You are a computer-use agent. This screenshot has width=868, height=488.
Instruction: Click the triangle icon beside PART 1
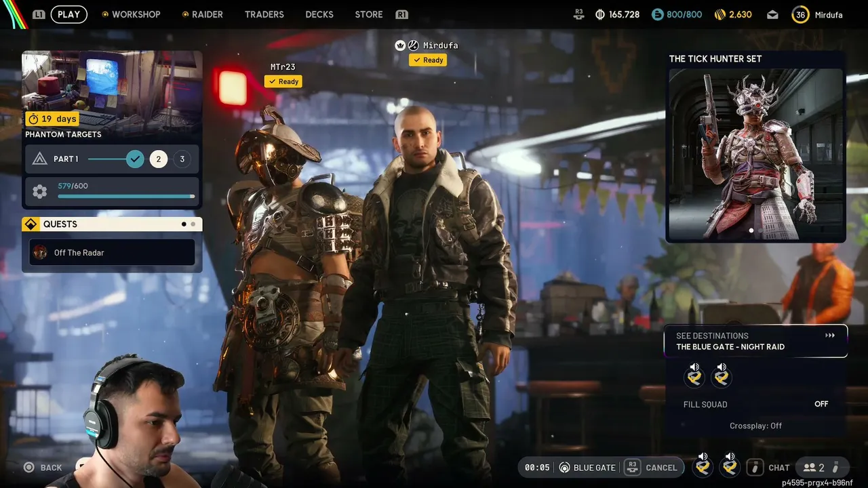pos(40,159)
